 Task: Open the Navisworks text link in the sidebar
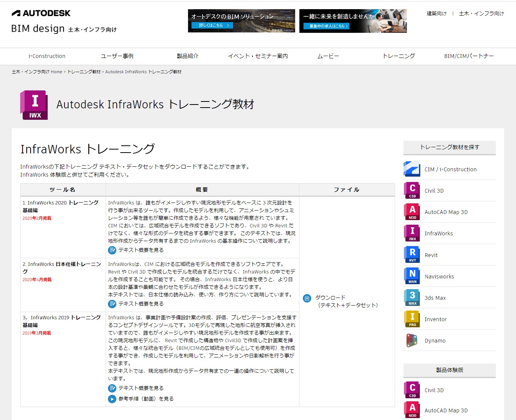[x=439, y=277]
